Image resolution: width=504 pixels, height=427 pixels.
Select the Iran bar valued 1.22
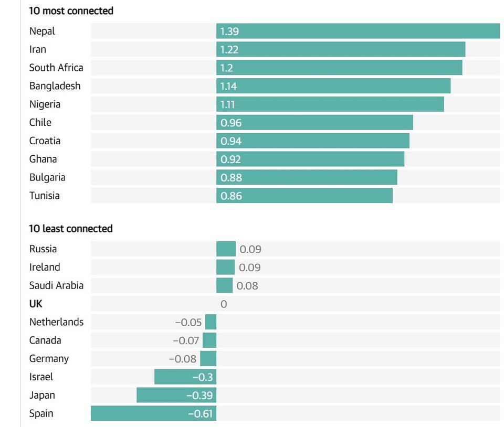coord(341,49)
